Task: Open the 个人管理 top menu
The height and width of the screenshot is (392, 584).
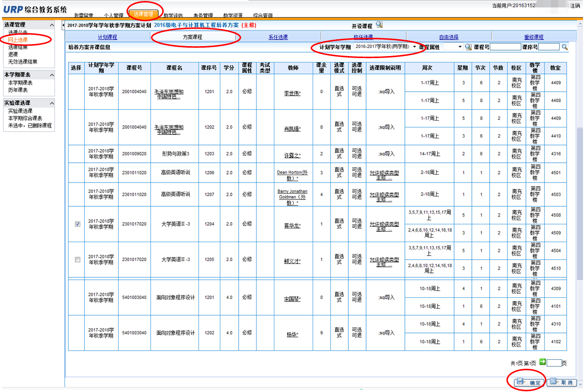Action: click(114, 16)
